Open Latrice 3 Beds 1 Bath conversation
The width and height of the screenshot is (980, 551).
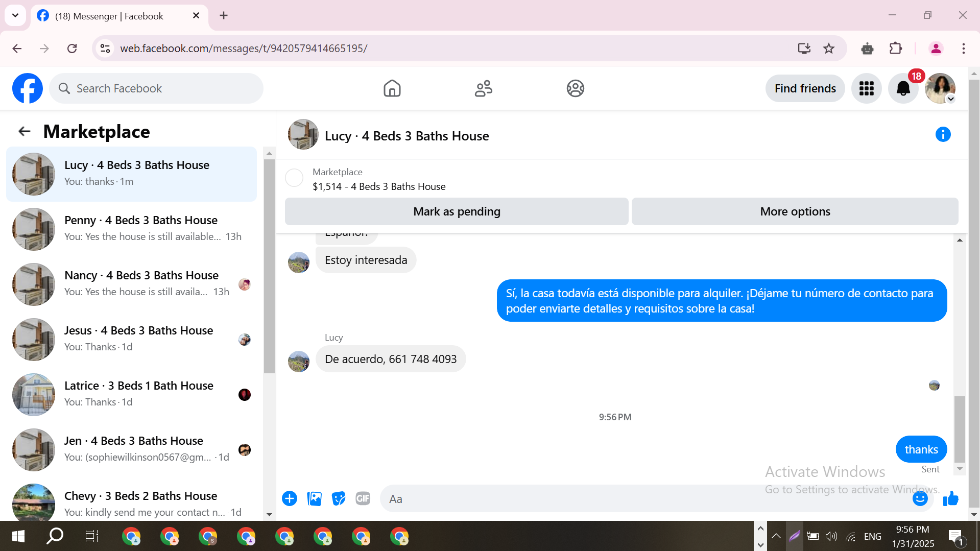click(131, 395)
